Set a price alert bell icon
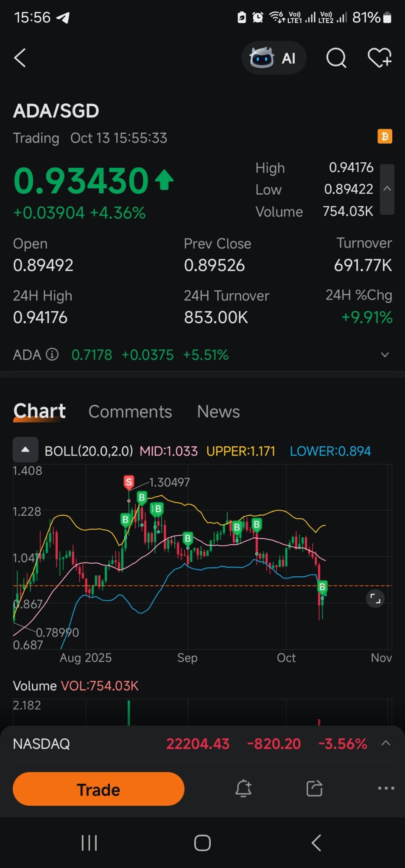The width and height of the screenshot is (405, 868). pyautogui.click(x=243, y=789)
